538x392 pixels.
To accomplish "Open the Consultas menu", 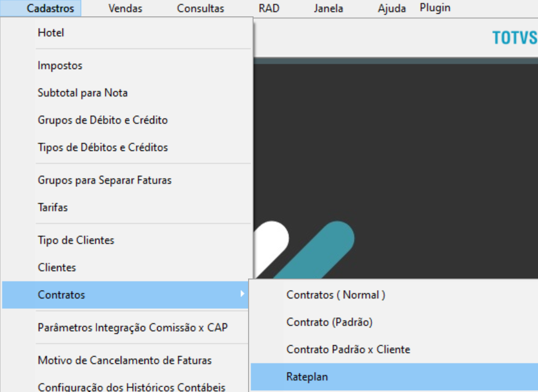I will click(200, 8).
